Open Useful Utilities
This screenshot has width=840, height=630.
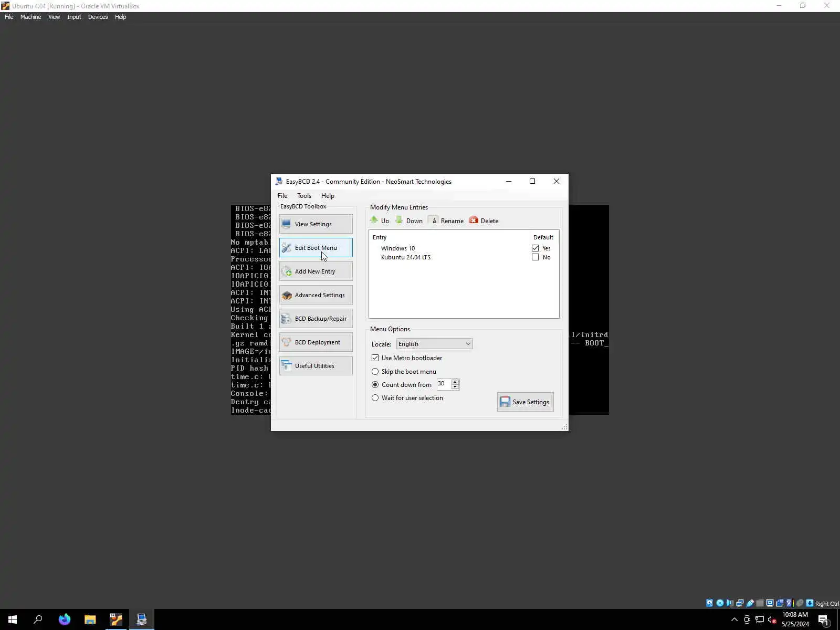tap(316, 366)
